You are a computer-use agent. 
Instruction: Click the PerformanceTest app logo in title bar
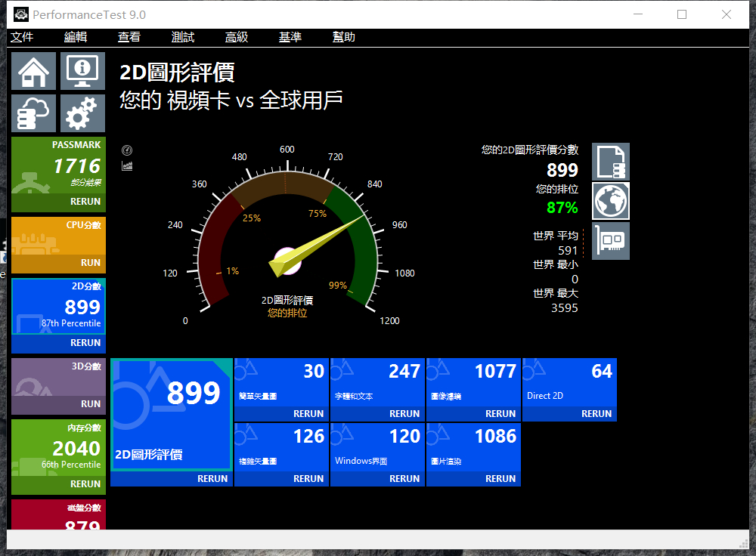(x=20, y=14)
